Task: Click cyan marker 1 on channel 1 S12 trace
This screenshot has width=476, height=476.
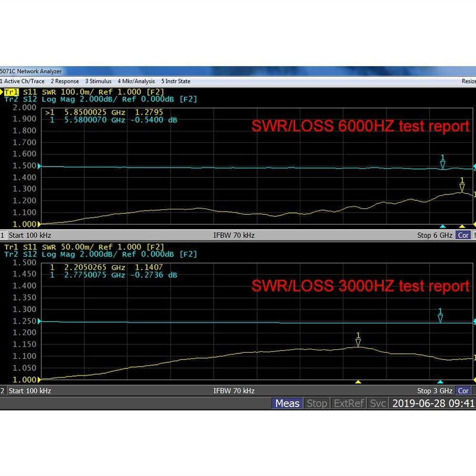Action: pos(443,162)
